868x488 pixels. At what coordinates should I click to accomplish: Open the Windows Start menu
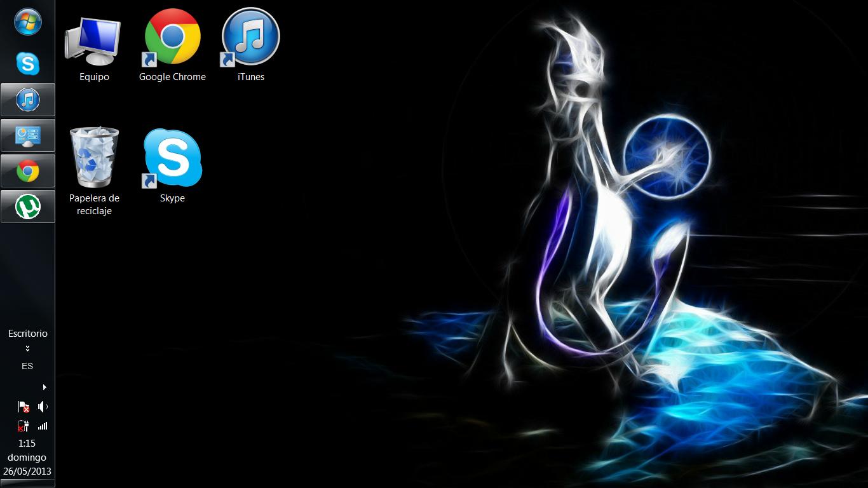coord(27,22)
